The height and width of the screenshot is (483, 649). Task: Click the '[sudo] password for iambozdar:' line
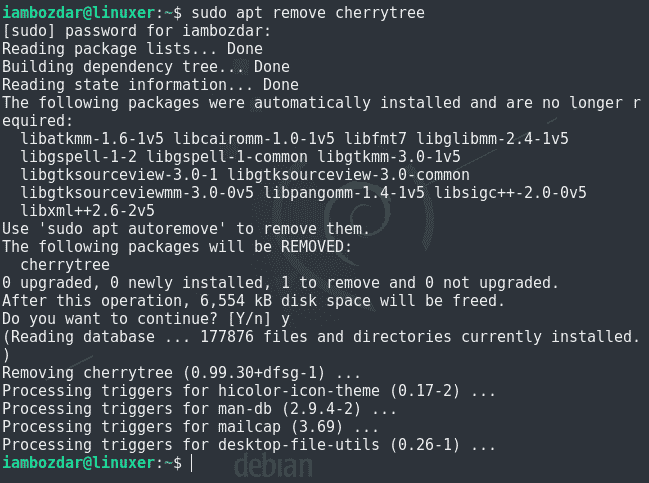[137, 31]
